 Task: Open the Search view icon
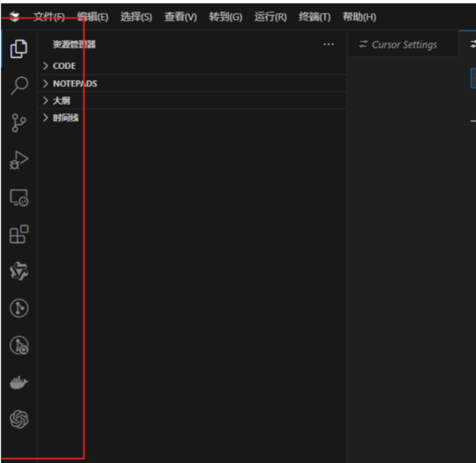(x=19, y=85)
